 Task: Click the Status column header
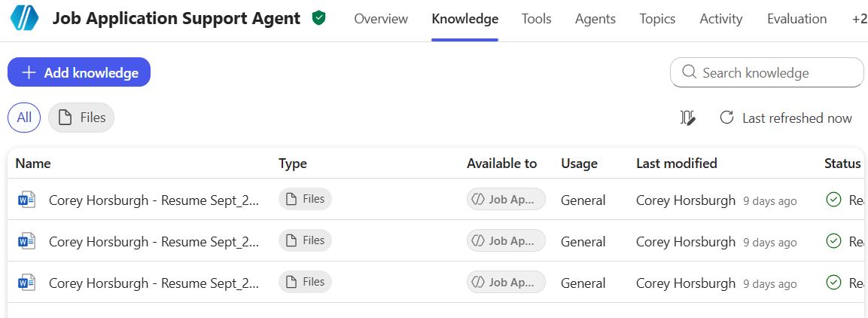tap(842, 164)
